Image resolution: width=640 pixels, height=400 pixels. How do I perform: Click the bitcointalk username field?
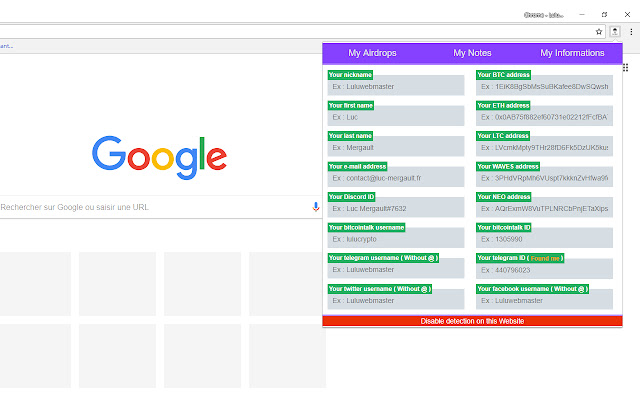point(396,239)
